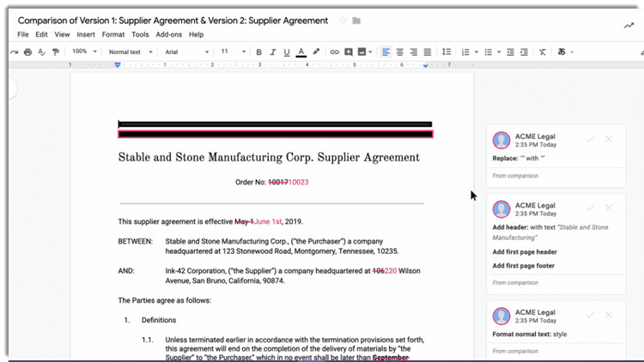The width and height of the screenshot is (644, 362).
Task: Set center text alignment
Action: pyautogui.click(x=399, y=52)
